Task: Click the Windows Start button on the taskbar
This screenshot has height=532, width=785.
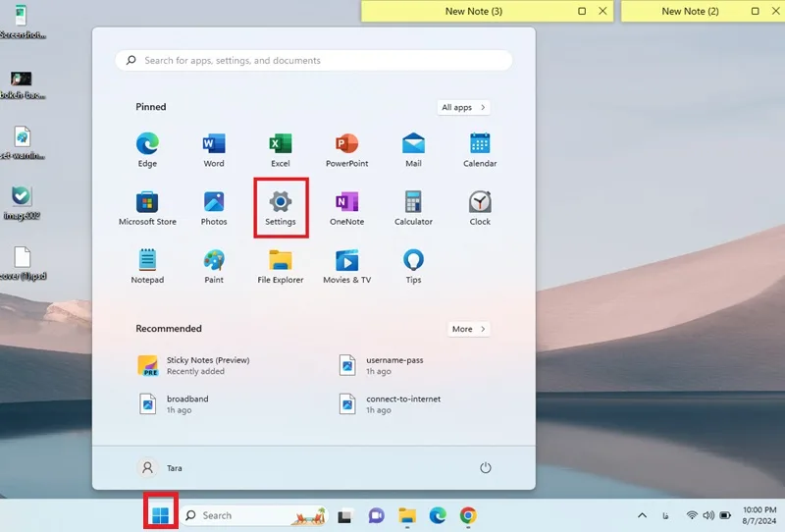Action: tap(161, 515)
